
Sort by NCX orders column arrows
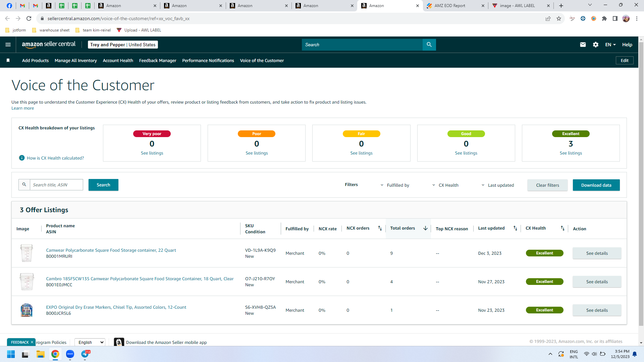point(380,228)
